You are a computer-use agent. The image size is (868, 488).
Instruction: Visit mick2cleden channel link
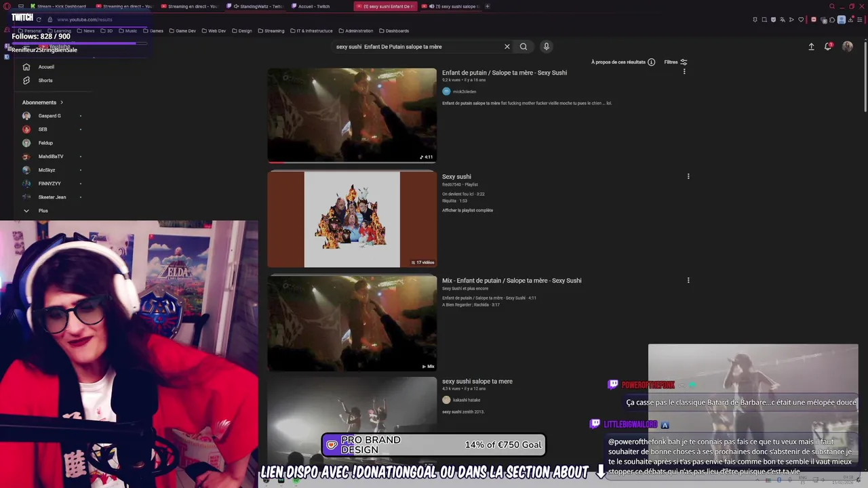465,91
